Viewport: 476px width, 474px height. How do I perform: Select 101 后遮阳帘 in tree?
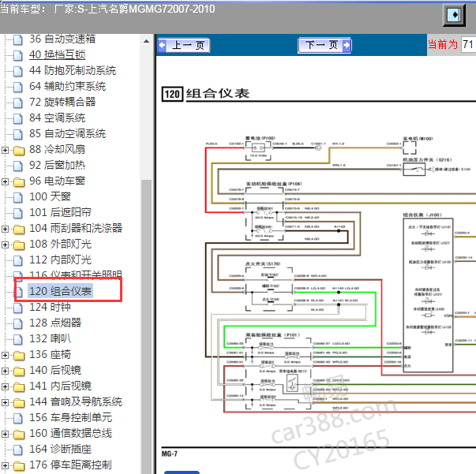[60, 212]
